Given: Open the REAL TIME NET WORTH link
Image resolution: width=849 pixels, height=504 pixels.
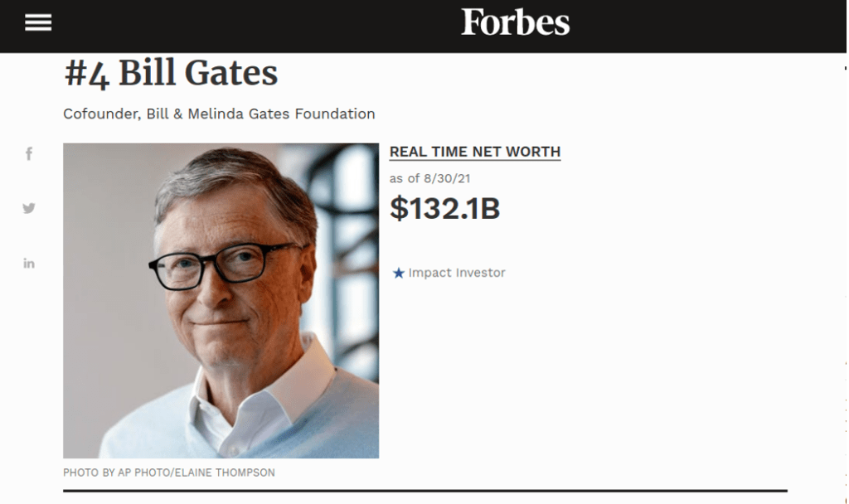Looking at the screenshot, I should pyautogui.click(x=474, y=152).
